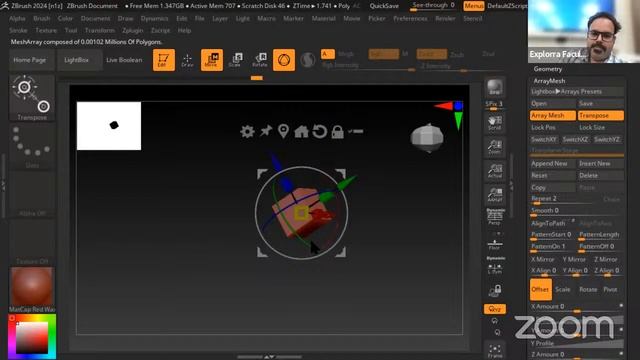Select the Scale mode icon

pyautogui.click(x=236, y=60)
